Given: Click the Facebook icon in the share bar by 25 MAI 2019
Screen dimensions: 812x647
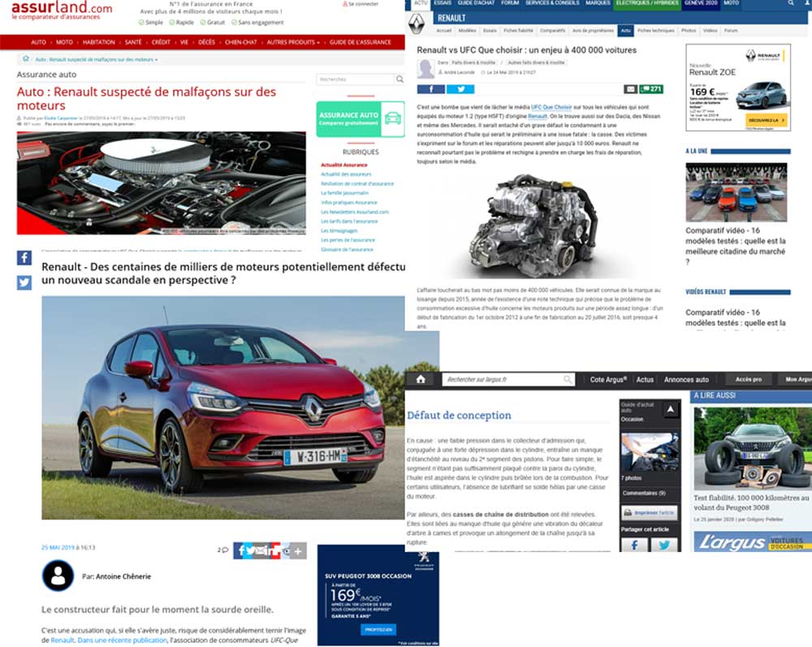Looking at the screenshot, I should (x=240, y=550).
